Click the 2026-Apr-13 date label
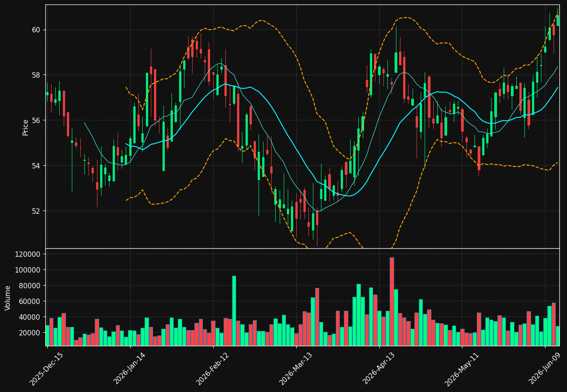567x392 pixels. (378, 369)
